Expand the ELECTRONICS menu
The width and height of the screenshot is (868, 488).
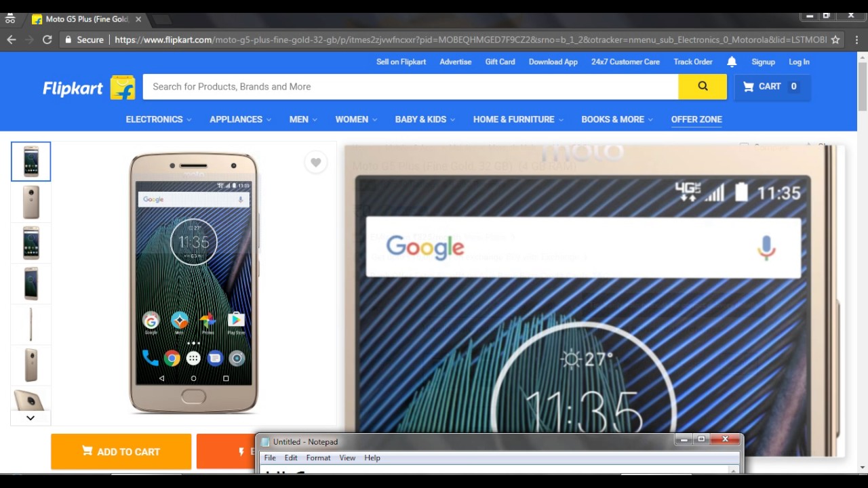(x=159, y=119)
